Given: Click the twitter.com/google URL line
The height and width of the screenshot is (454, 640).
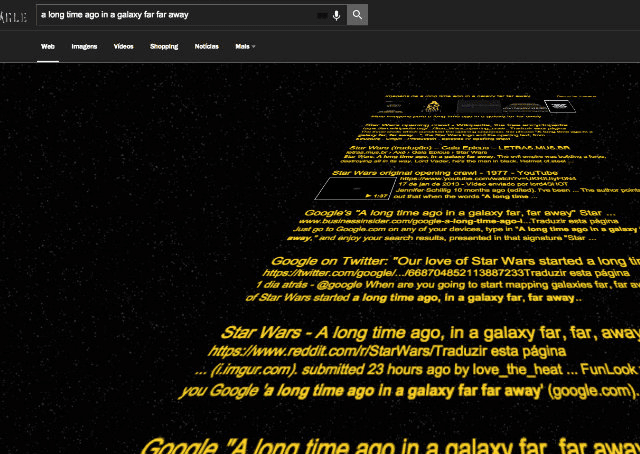Looking at the screenshot, I should pos(393,273).
